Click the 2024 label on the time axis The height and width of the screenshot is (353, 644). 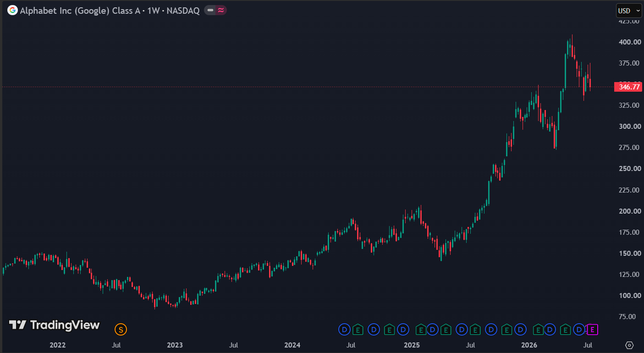tap(292, 345)
